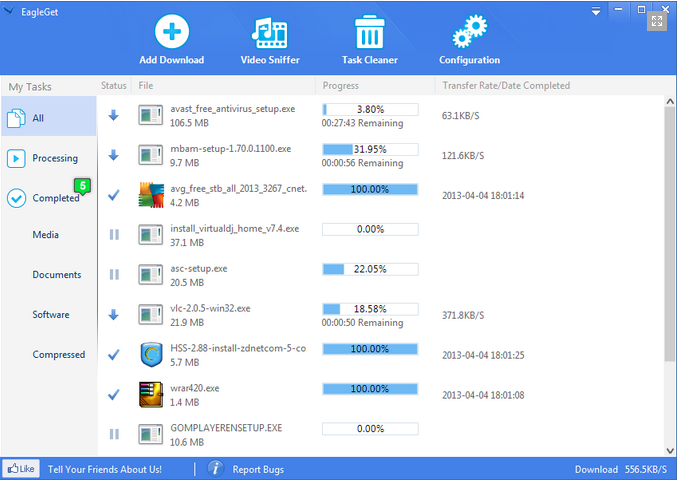Click checkmark status for wrar420.exe
This screenshot has height=483, width=678.
tap(114, 395)
